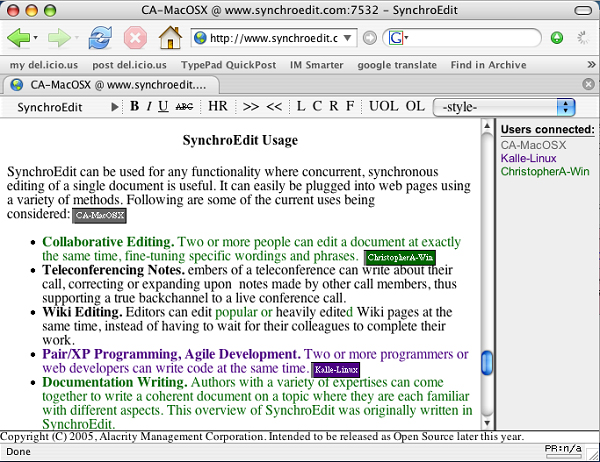This screenshot has width=600, height=462.
Task: Open the Google search engine dropdown
Action: [398, 38]
